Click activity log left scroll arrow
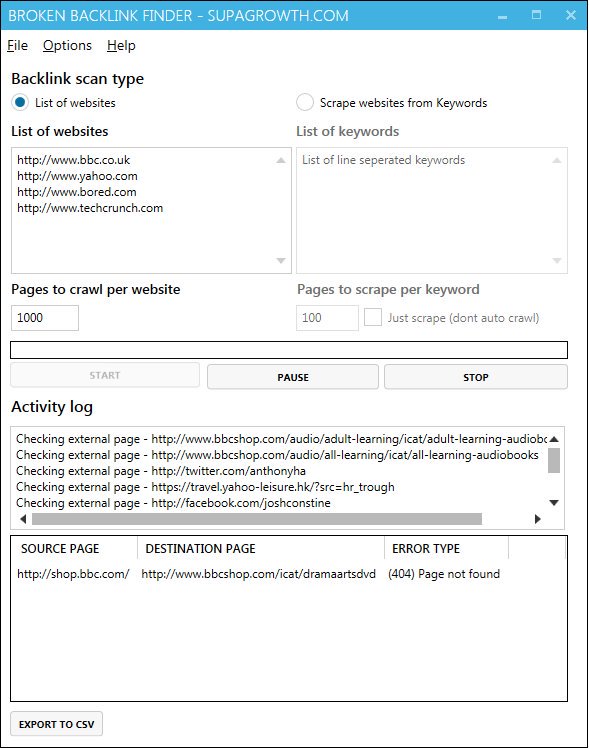Image resolution: width=589 pixels, height=748 pixels. [x=23, y=519]
